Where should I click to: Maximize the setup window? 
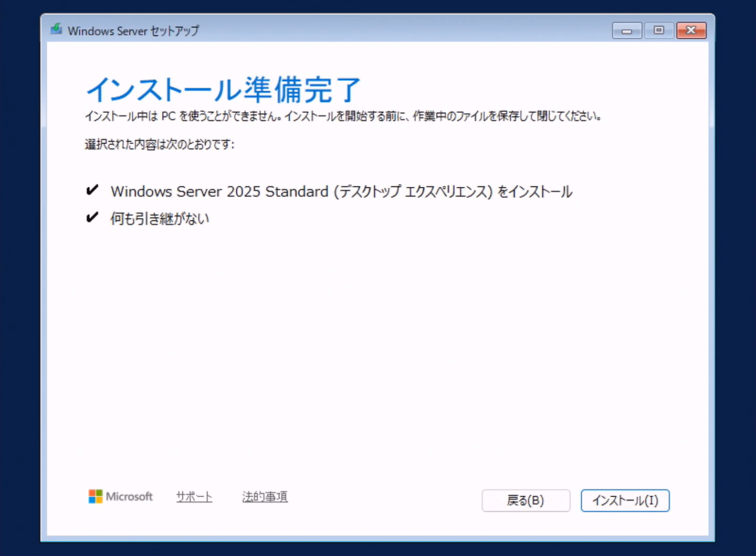pyautogui.click(x=659, y=30)
